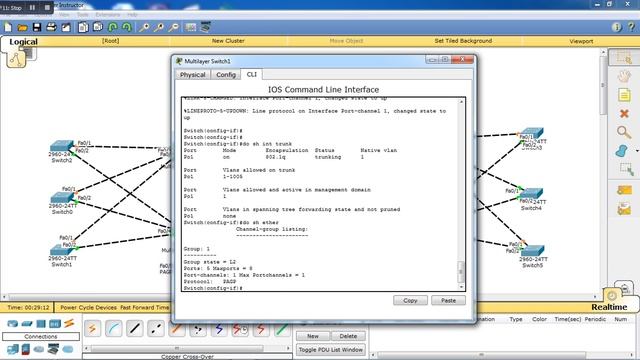Click the CLI vertical scrollbar thumb
640x360 pixels.
(x=461, y=271)
